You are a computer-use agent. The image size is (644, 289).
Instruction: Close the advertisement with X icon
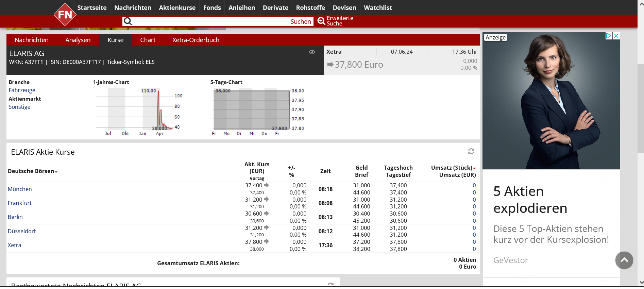click(616, 36)
